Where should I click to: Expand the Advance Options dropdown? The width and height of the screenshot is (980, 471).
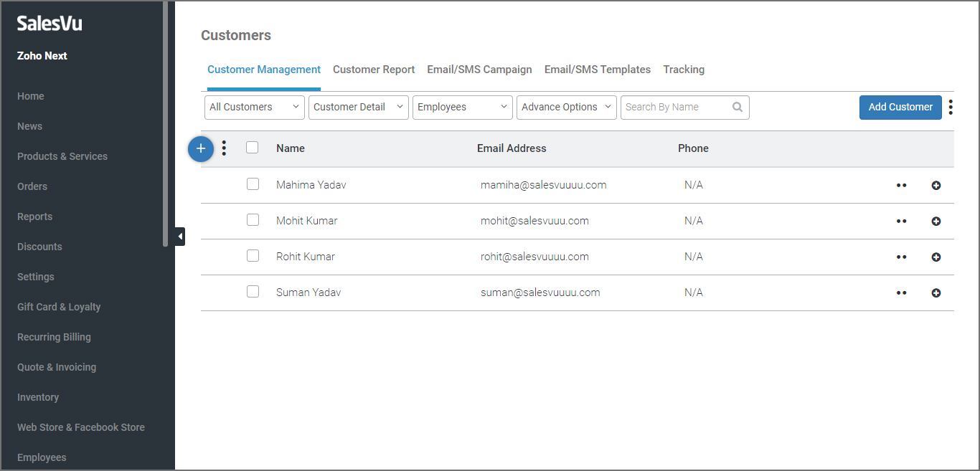coord(566,108)
